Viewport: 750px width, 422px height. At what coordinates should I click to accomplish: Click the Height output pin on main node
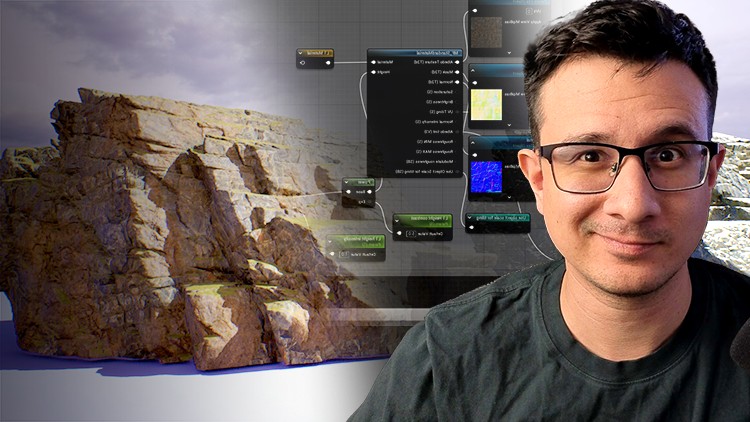tap(373, 72)
